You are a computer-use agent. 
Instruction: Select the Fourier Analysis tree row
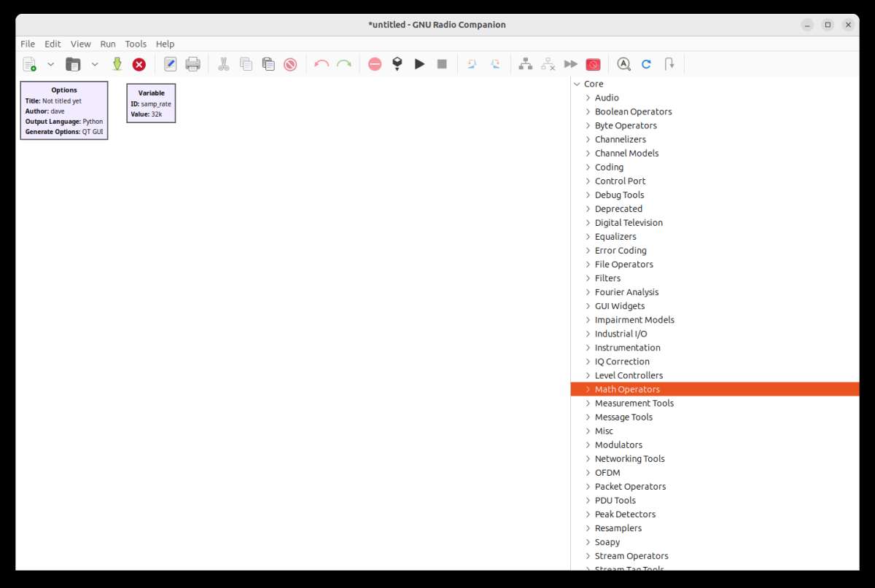pos(715,292)
